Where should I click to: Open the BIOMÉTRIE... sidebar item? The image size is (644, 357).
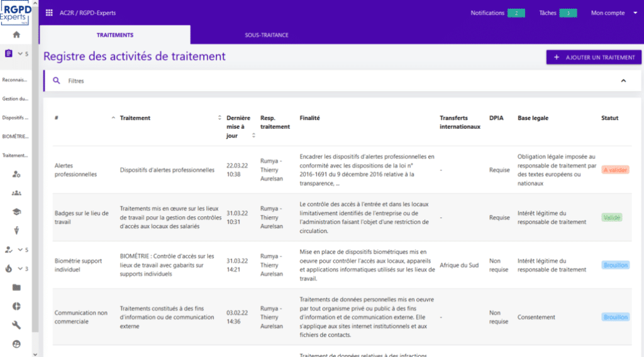pos(15,136)
